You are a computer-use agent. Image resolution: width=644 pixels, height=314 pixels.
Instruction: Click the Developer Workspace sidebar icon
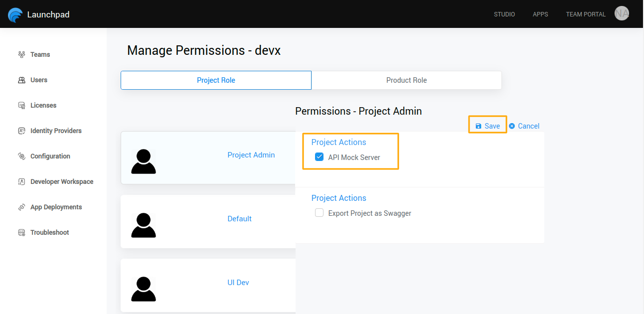(x=21, y=181)
